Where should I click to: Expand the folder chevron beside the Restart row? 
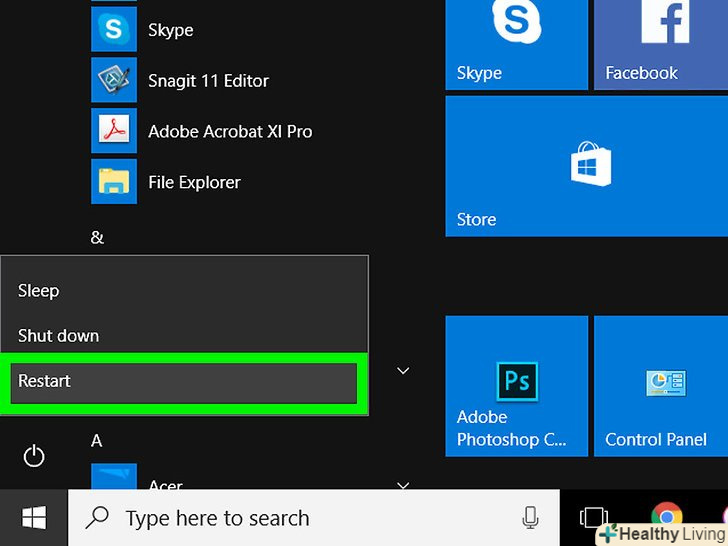[x=403, y=371]
